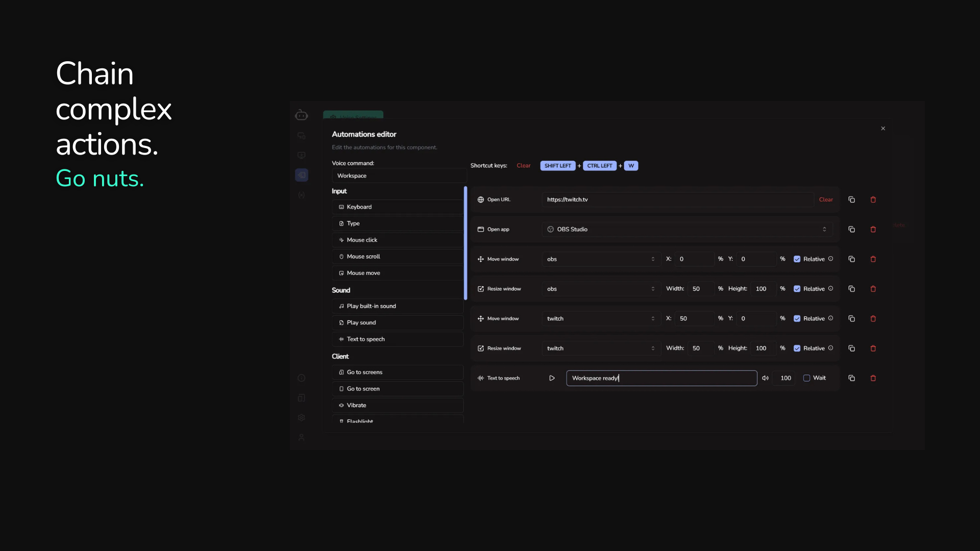Add a Go to screens client action

[398, 372]
